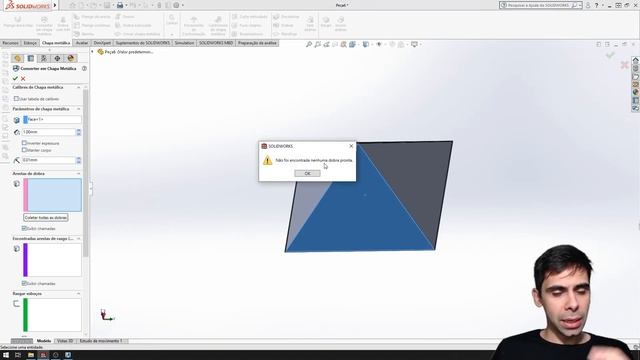The image size is (640, 360).
Task: Toggle 'Exibir chamadas' under Arestas de dobra
Action: (24, 228)
